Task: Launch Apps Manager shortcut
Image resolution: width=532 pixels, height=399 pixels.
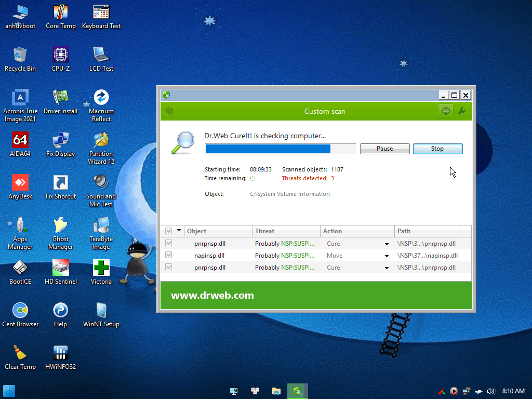Action: click(20, 233)
